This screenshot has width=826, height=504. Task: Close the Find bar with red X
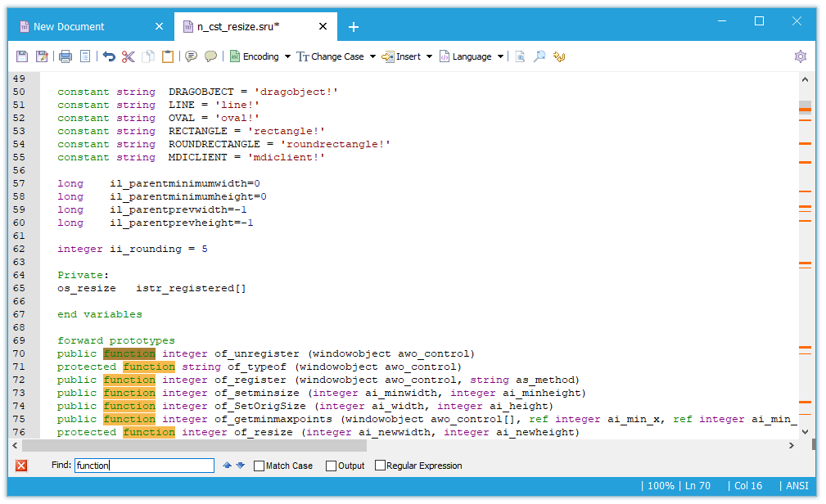click(x=21, y=466)
